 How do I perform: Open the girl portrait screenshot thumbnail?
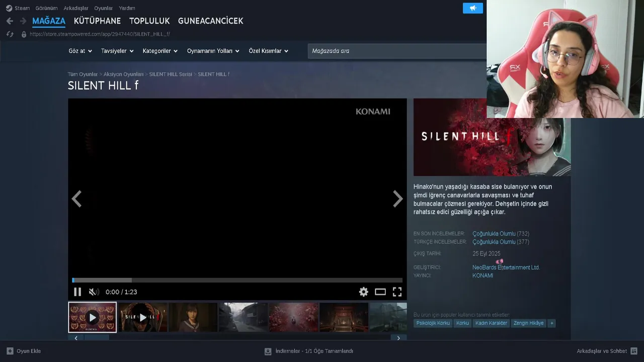tap(193, 317)
